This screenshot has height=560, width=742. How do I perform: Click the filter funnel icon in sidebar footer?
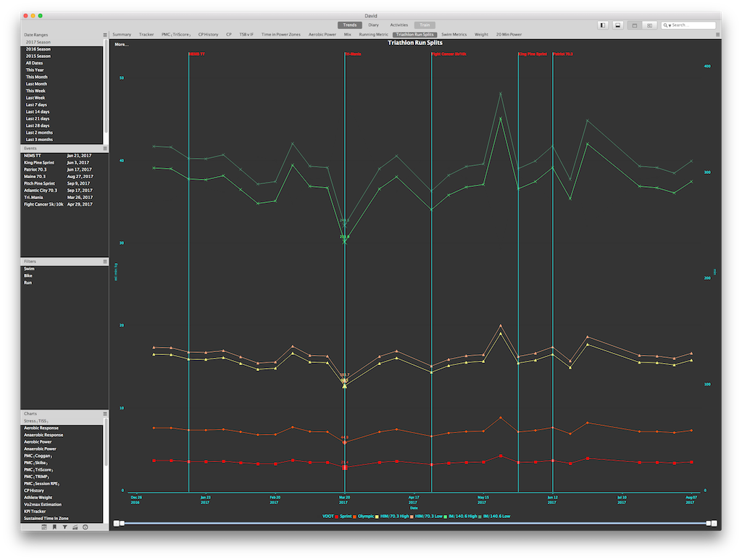tap(64, 527)
